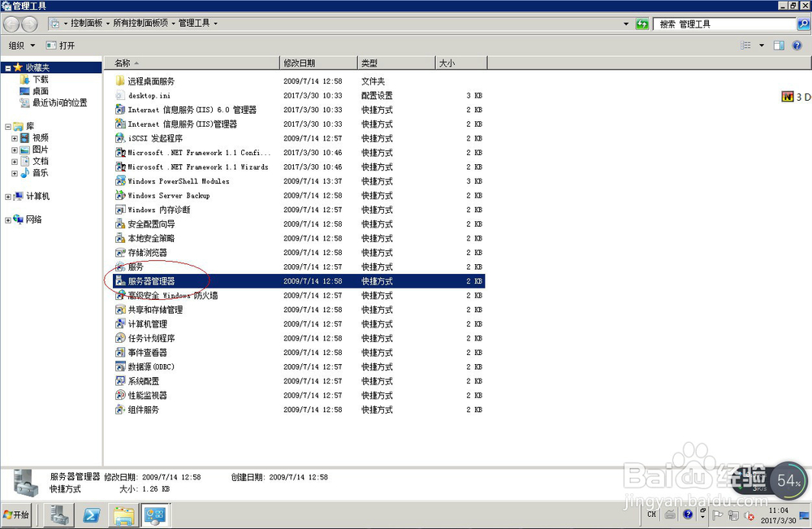812x529 pixels.
Task: Expand the 计算机 tree node
Action: (8, 197)
